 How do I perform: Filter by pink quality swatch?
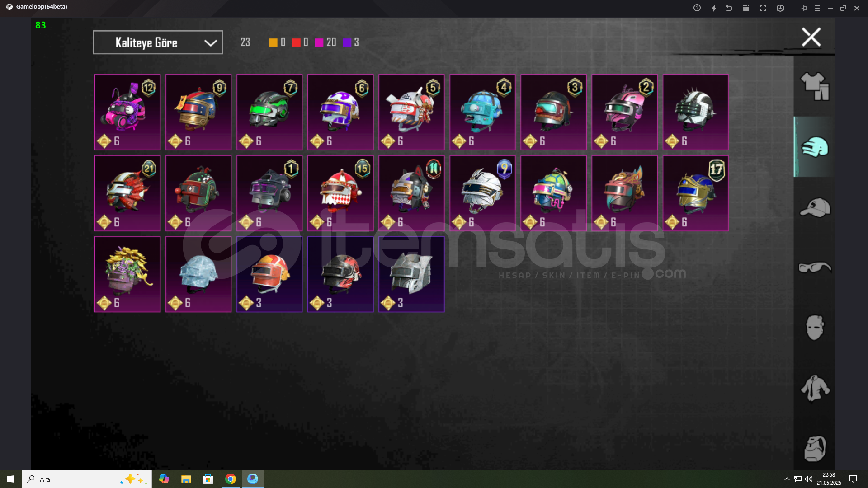tap(319, 42)
